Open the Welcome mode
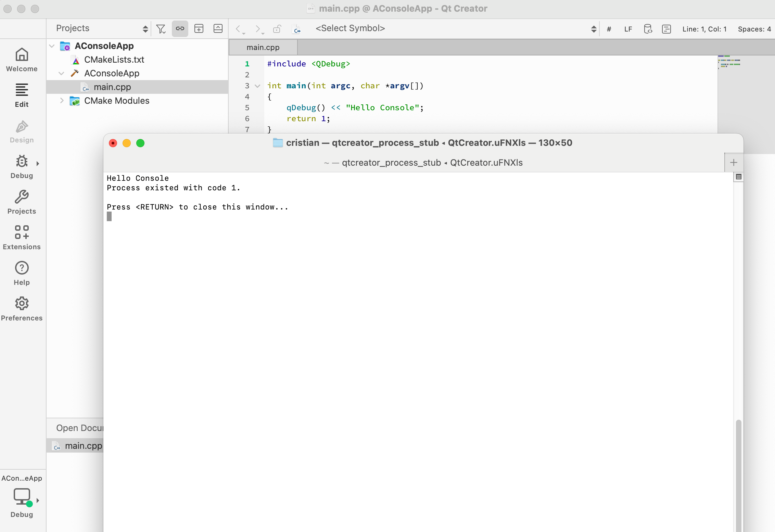The image size is (775, 532). pyautogui.click(x=22, y=60)
